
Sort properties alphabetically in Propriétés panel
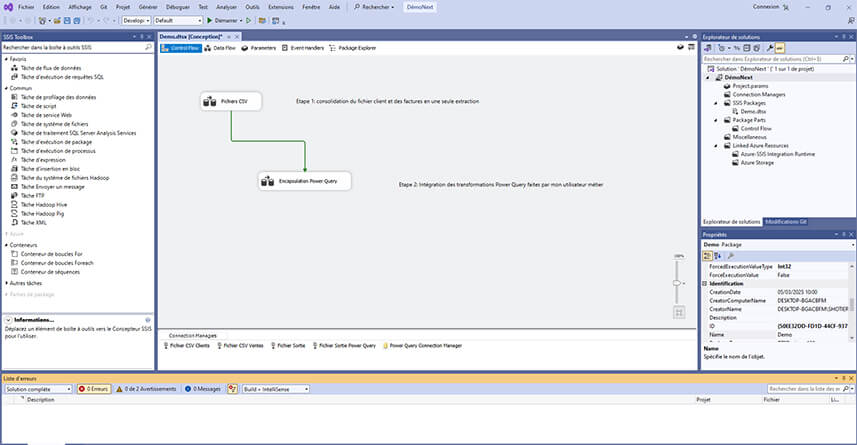tap(718, 256)
